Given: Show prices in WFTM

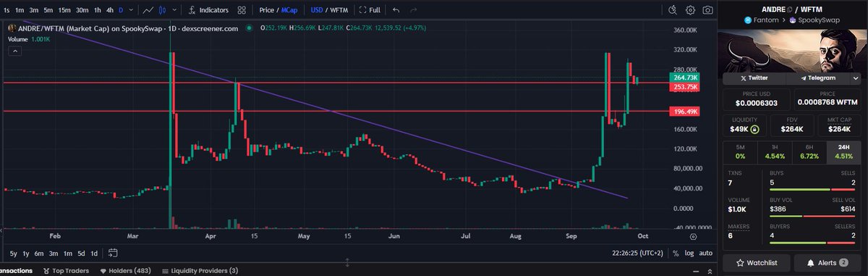Looking at the screenshot, I should click(340, 10).
